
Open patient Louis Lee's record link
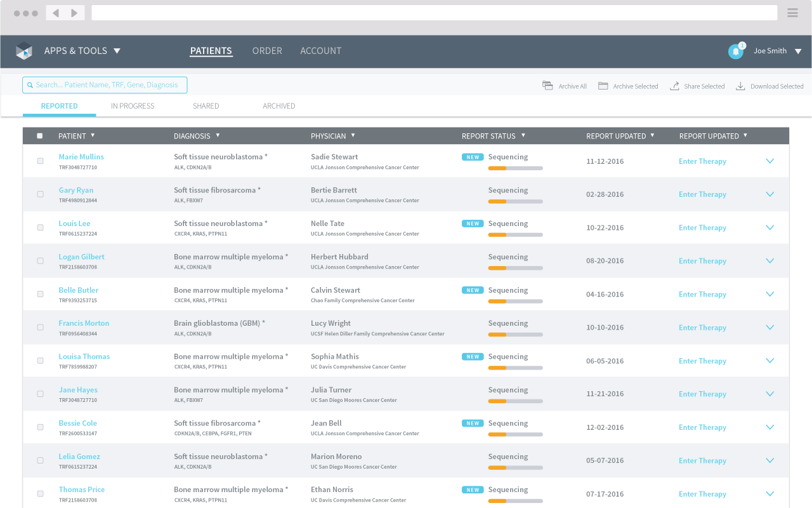74,224
